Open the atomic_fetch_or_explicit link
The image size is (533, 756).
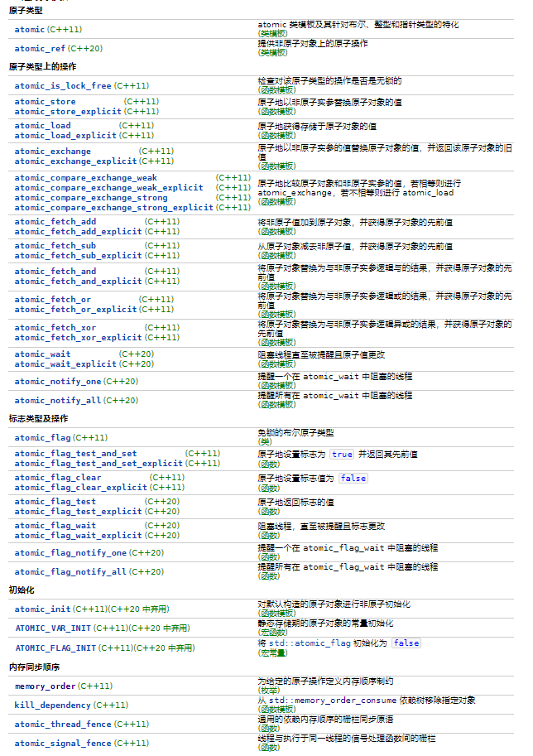click(75, 309)
